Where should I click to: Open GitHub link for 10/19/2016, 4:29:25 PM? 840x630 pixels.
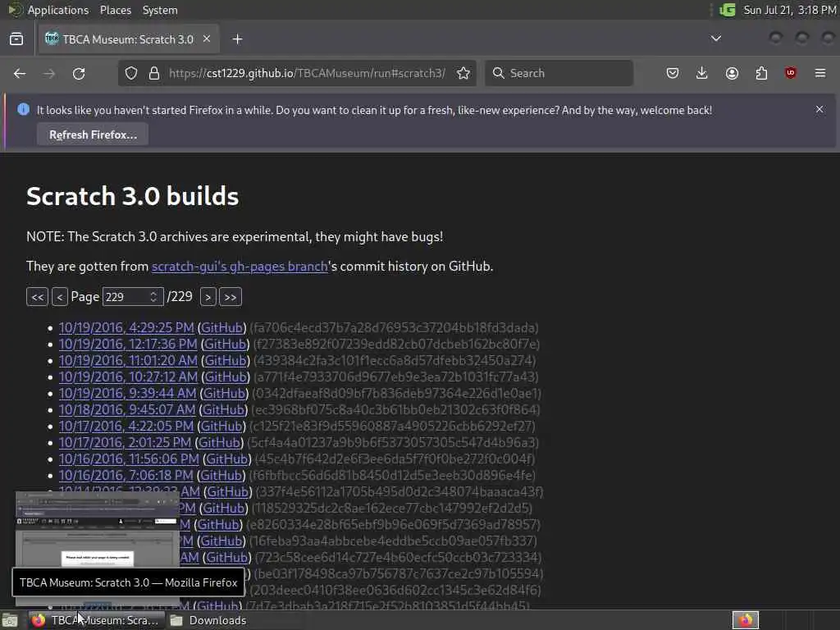221,327
